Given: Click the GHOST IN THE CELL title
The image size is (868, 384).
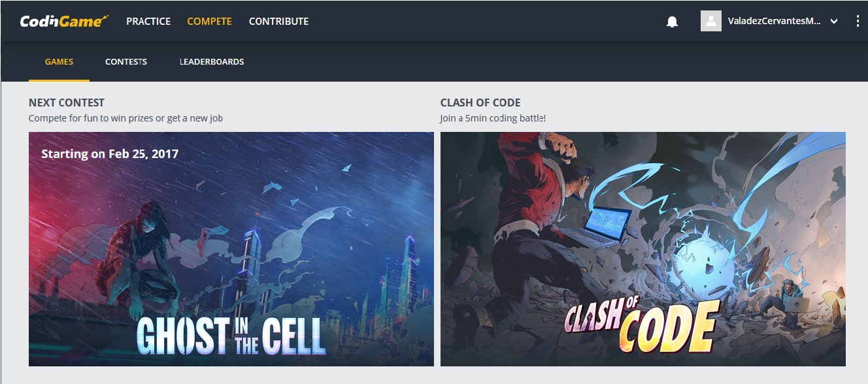Looking at the screenshot, I should [231, 336].
